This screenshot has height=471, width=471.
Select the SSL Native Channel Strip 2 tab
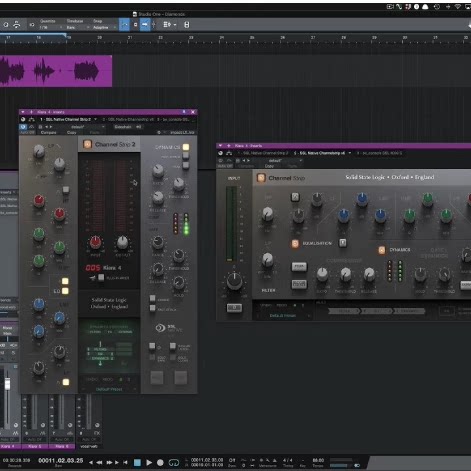tap(68, 119)
